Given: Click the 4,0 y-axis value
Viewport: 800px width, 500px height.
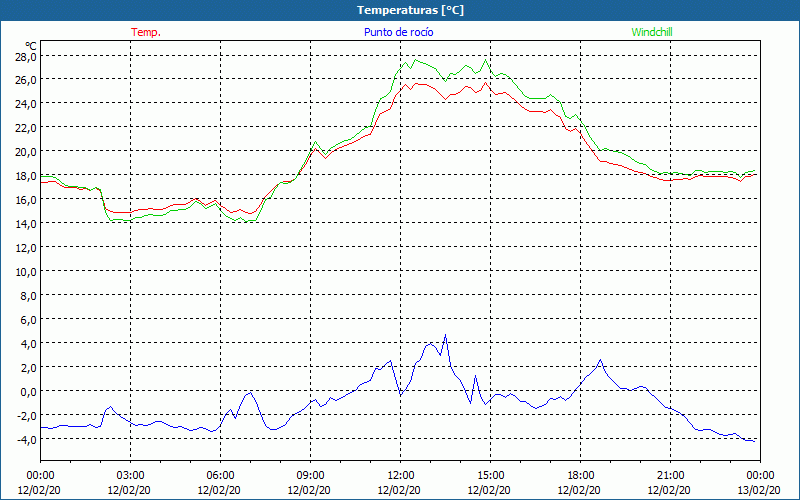Looking at the screenshot, I should click(29, 343).
